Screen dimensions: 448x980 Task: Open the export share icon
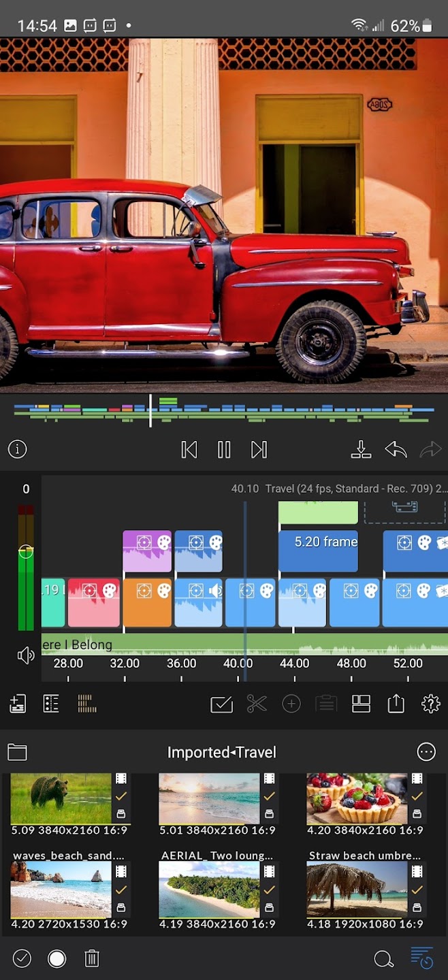tap(396, 704)
